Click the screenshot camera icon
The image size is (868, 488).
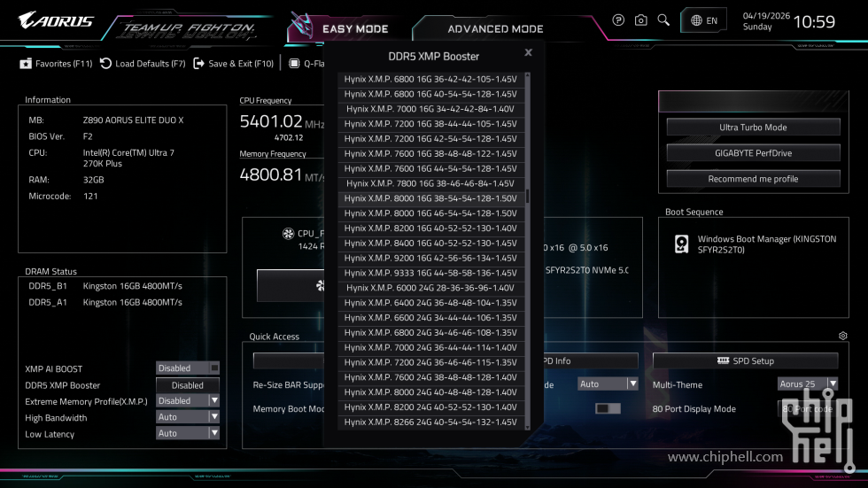(x=640, y=20)
